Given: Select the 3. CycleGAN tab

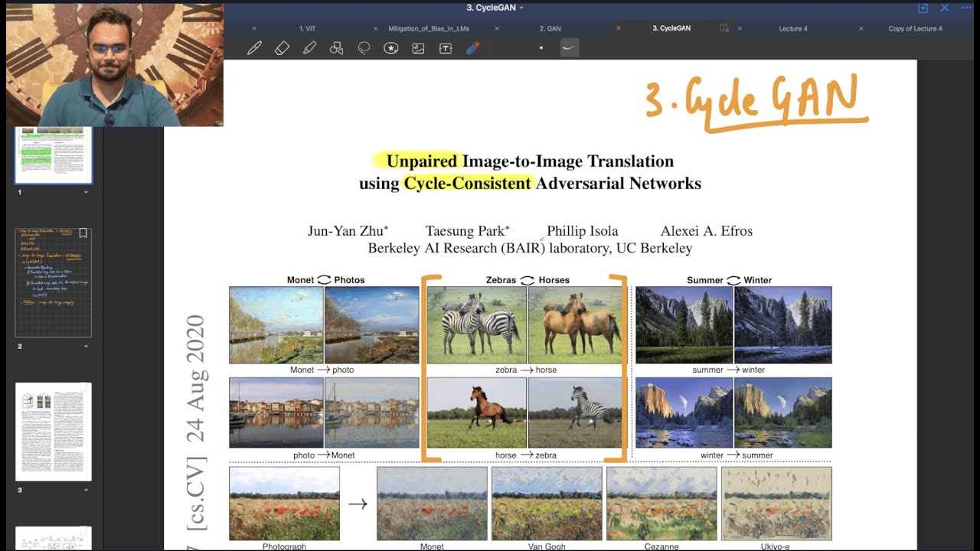Looking at the screenshot, I should pos(671,28).
